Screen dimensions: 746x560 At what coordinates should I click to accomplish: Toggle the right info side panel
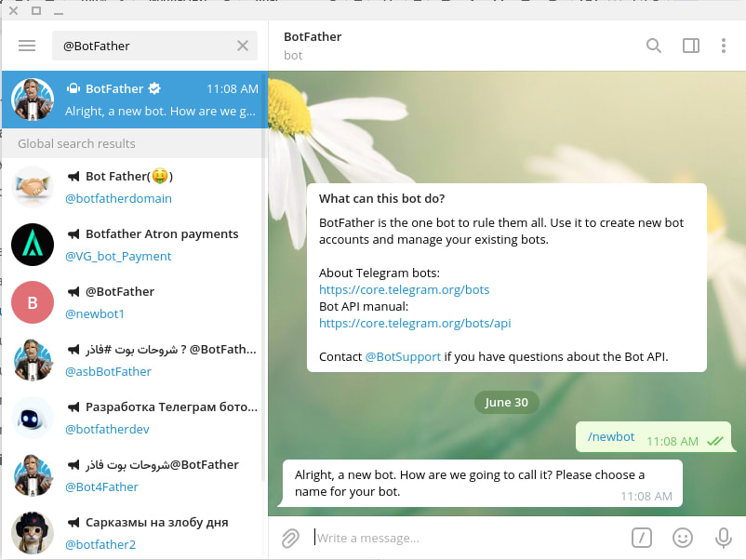[x=691, y=46]
